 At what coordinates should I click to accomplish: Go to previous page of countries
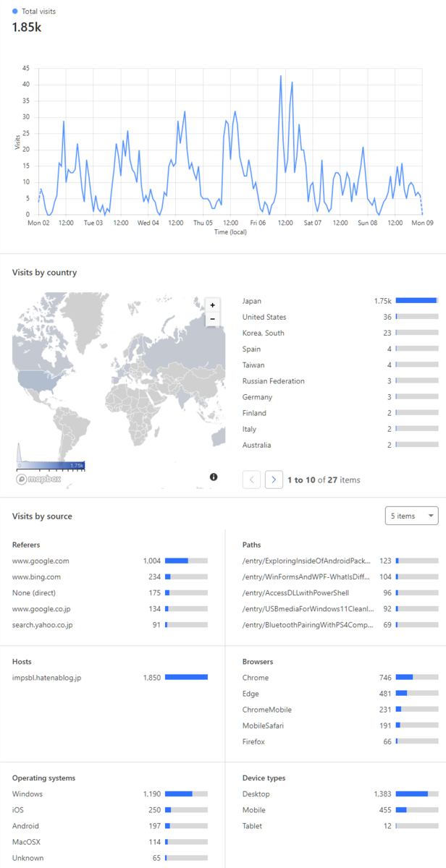(x=251, y=480)
